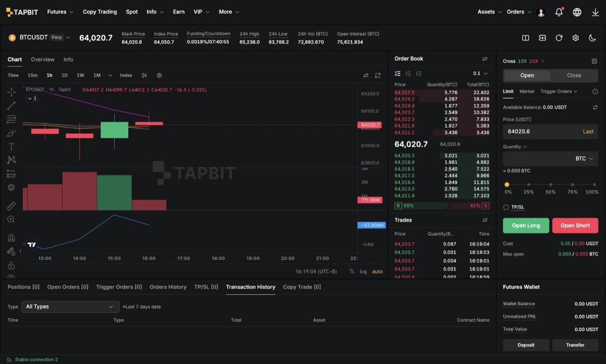Open Cross 10X leverage settings
Image resolution: width=606 pixels, height=364 pixels.
[x=523, y=61]
